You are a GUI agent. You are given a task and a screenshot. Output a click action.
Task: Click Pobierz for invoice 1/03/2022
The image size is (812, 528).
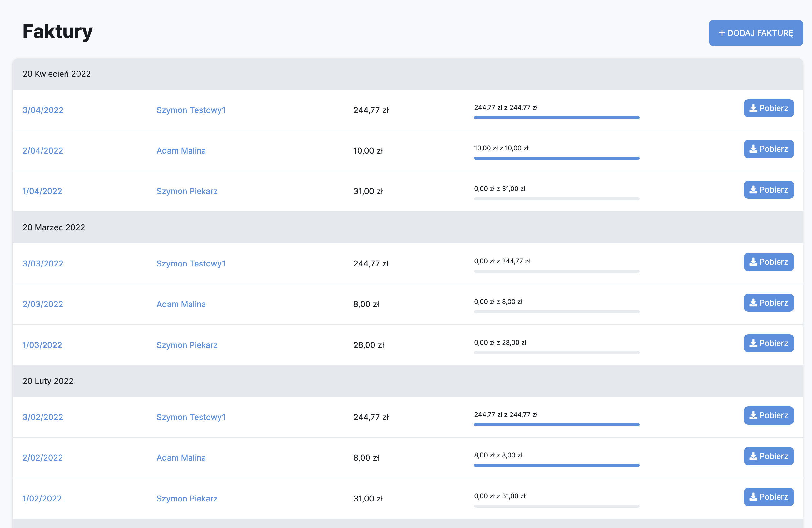(x=768, y=343)
